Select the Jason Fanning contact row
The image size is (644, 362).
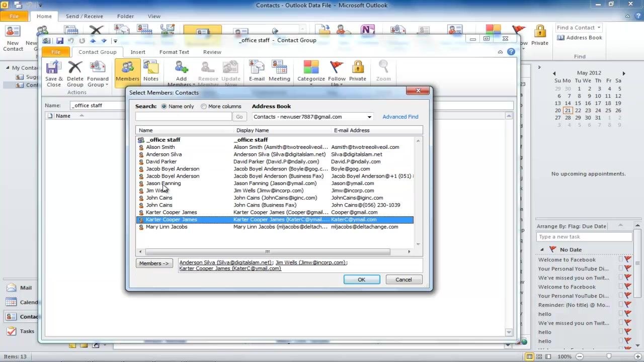[x=275, y=184]
